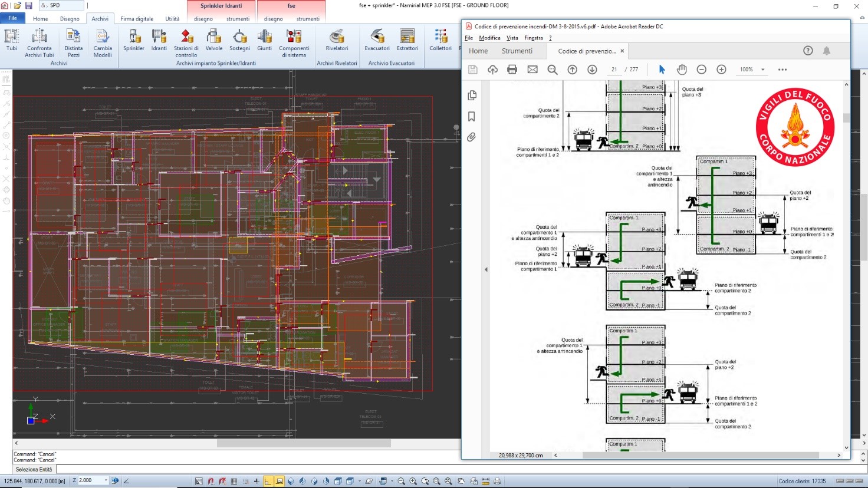Switch to the Disegno ribbon tab
This screenshot has width=868, height=488.
tap(70, 19)
